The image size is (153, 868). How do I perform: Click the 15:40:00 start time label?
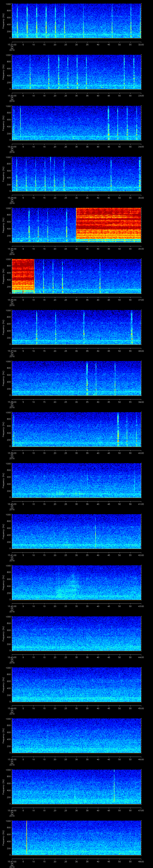(x=12, y=504)
